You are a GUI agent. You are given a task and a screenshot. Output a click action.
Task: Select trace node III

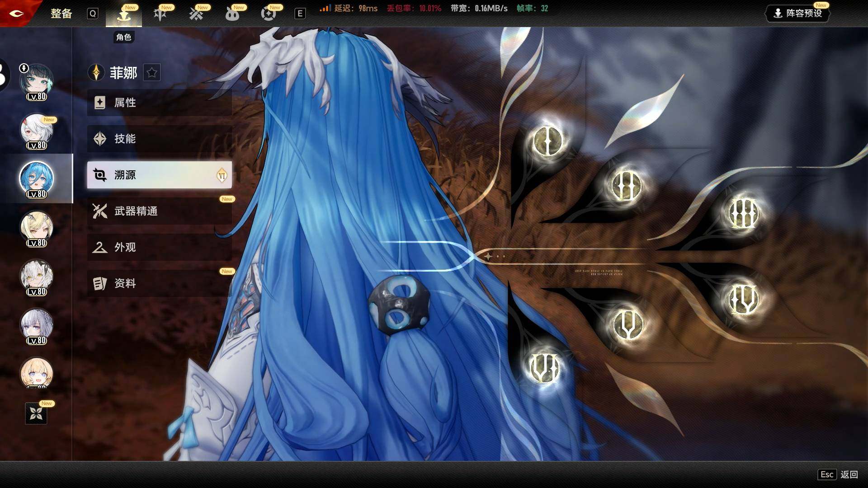point(744,213)
